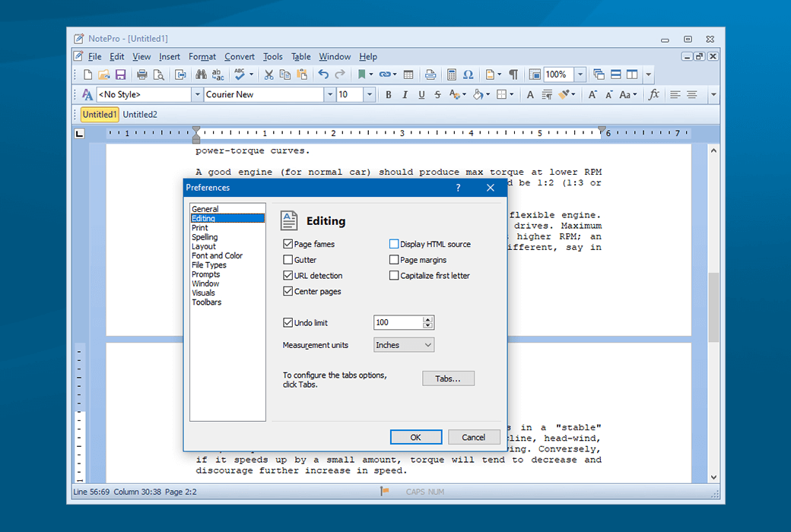This screenshot has height=532, width=791.
Task: Click the Preferences help question mark
Action: pyautogui.click(x=458, y=188)
